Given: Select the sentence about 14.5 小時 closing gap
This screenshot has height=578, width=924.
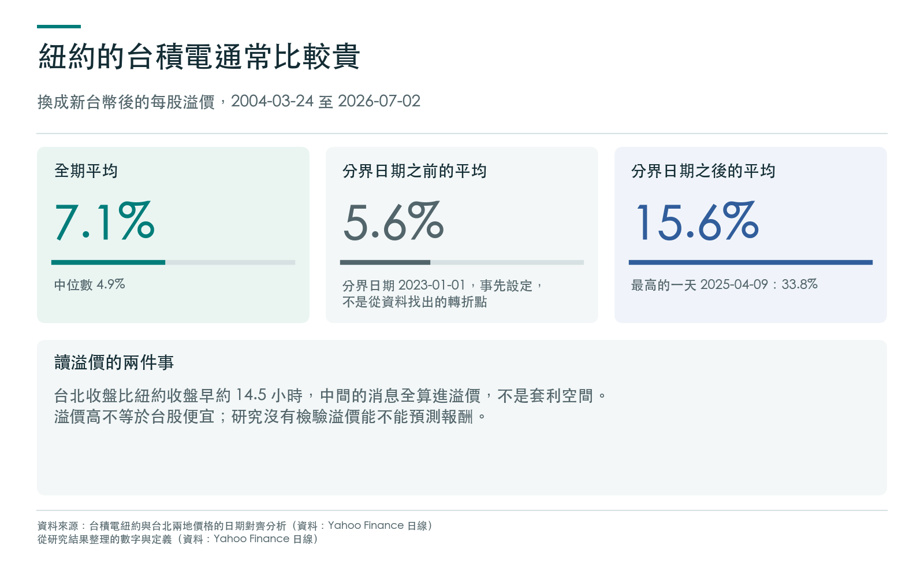Looking at the screenshot, I should (330, 396).
